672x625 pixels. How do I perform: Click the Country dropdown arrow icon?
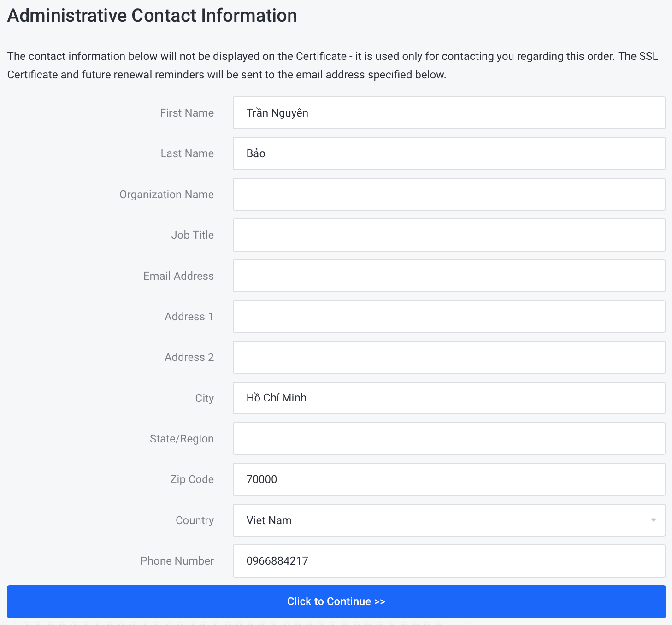[653, 520]
